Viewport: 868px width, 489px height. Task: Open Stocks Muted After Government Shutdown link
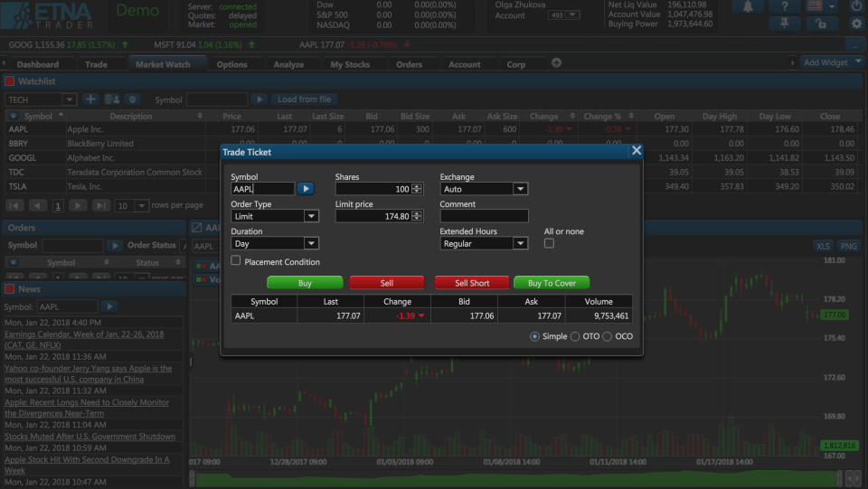coord(90,437)
